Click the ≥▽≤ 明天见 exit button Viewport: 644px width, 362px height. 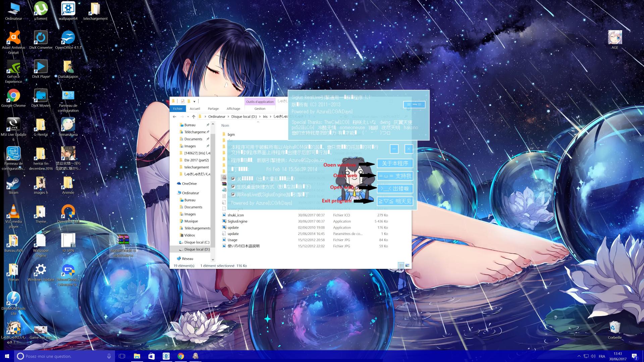395,201
